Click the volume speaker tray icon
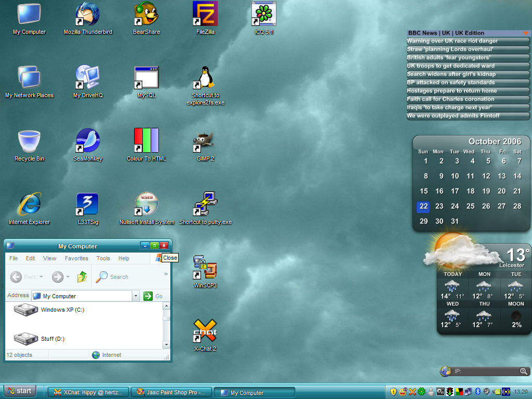The image size is (532, 399). [486, 392]
